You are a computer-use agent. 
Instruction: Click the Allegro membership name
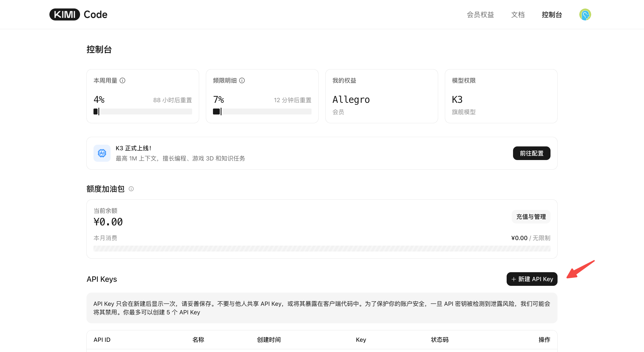(x=351, y=99)
